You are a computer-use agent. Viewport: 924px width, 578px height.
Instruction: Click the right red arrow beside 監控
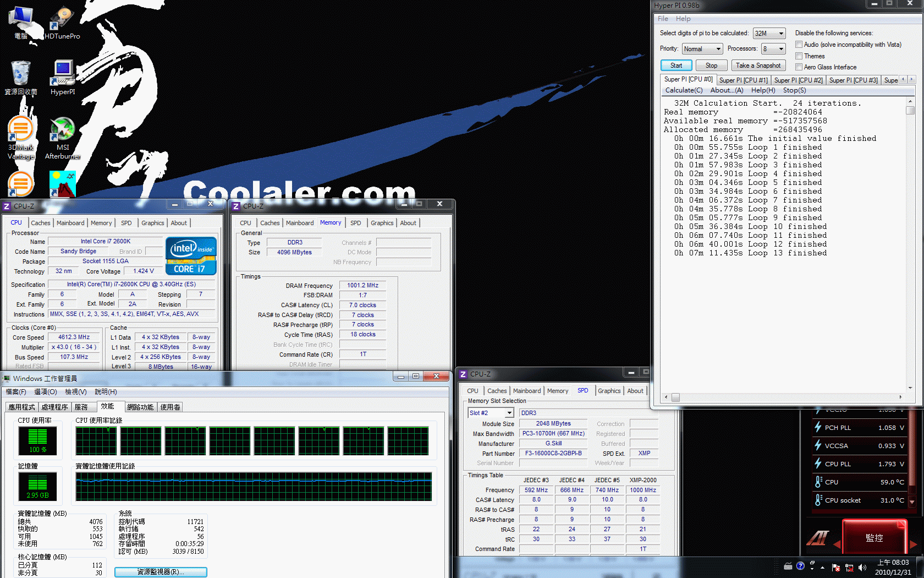[x=914, y=544]
